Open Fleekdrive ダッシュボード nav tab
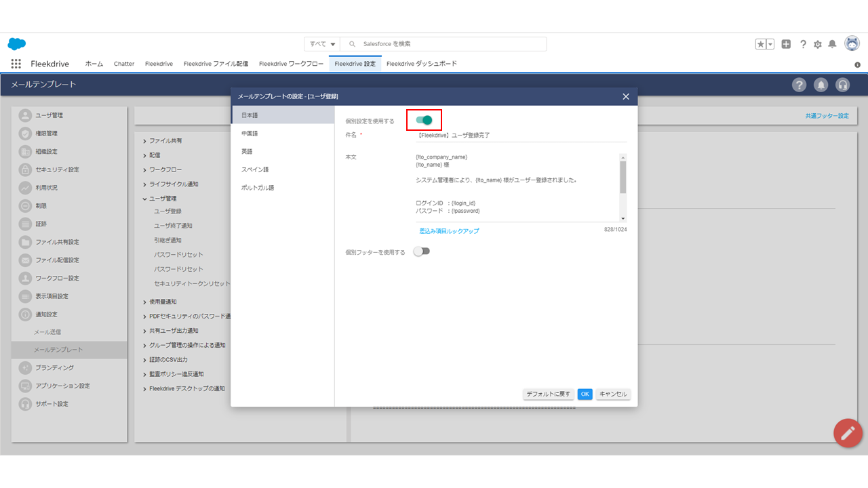868x488 pixels. (x=422, y=64)
